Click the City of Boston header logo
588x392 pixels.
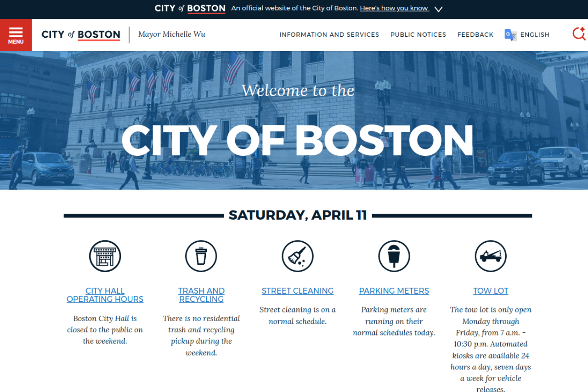point(81,35)
